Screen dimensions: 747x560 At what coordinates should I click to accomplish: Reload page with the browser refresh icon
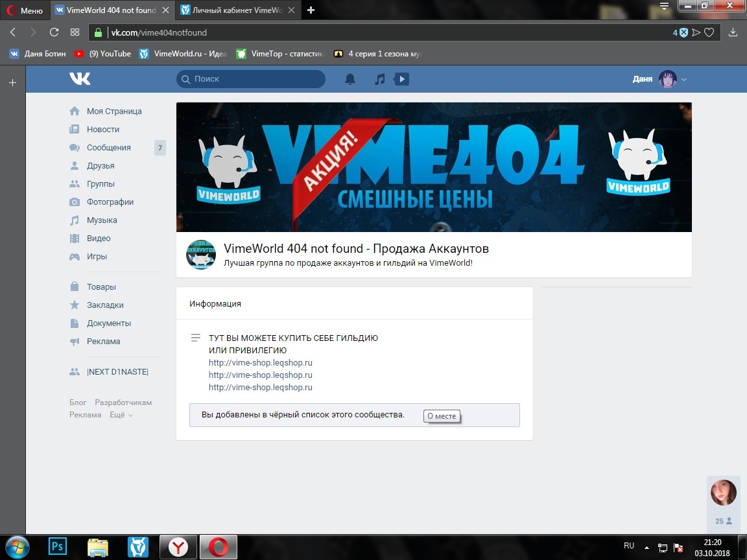coord(54,32)
